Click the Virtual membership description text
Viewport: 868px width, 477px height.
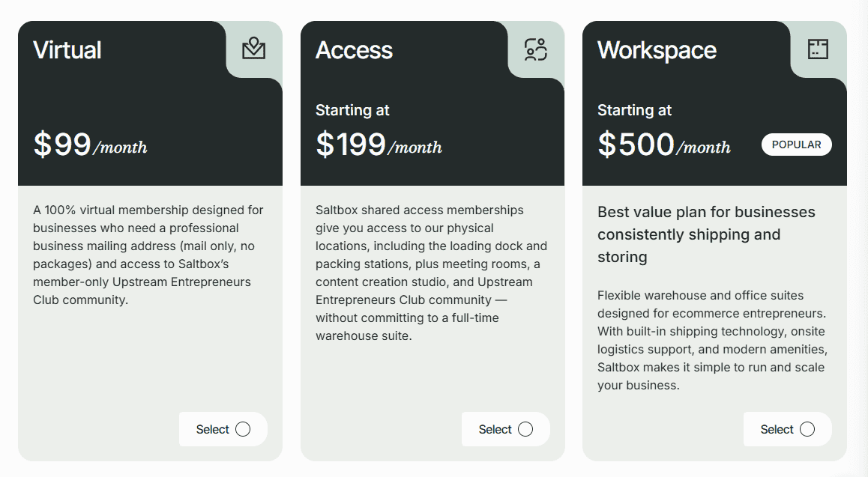point(148,255)
